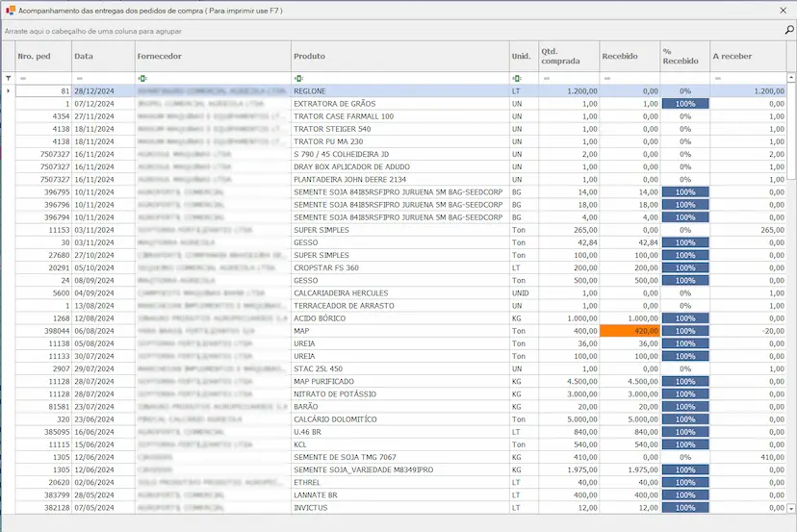This screenshot has width=797, height=532.
Task: Click equals filter operator under Data column
Action: tap(79, 78)
